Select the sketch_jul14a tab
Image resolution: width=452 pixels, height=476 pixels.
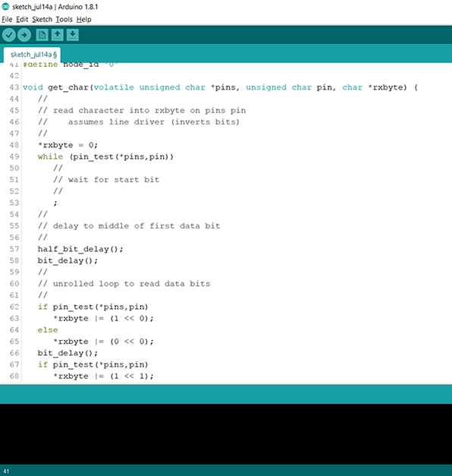[32, 55]
